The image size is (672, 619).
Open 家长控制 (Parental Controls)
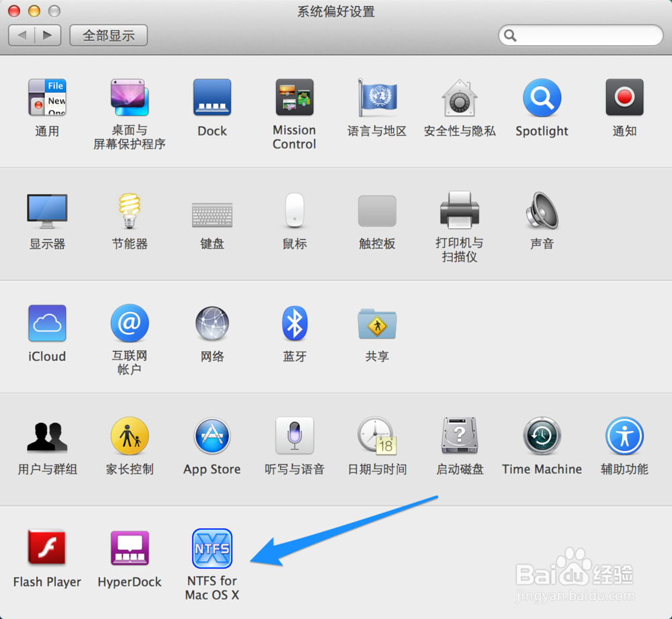click(x=129, y=436)
